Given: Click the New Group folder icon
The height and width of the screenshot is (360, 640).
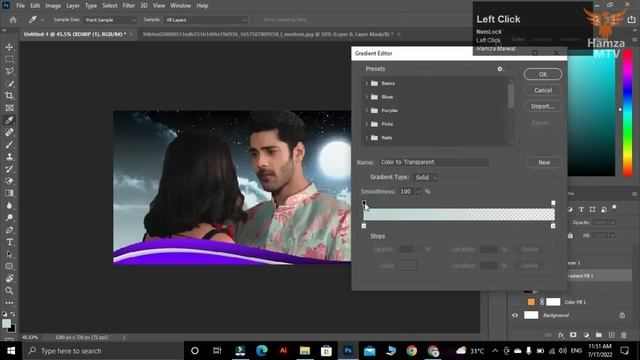Looking at the screenshot, I should (x=599, y=335).
